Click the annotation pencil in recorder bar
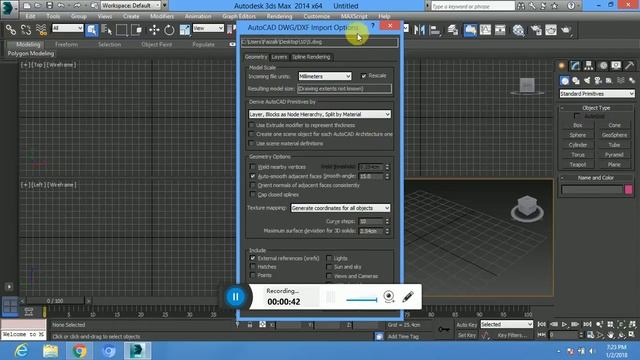This screenshot has height=360, width=640. 408,297
